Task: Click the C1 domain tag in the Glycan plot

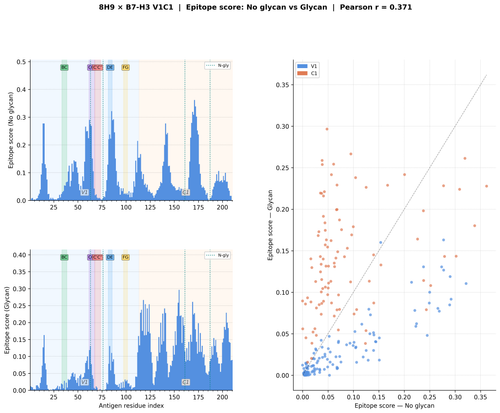Action: pos(186,382)
